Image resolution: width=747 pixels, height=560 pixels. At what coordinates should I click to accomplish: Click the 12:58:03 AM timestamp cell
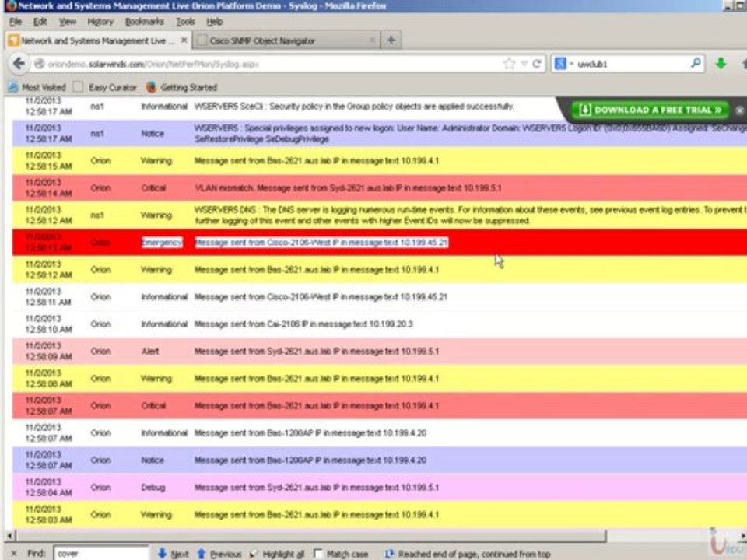[x=48, y=515]
